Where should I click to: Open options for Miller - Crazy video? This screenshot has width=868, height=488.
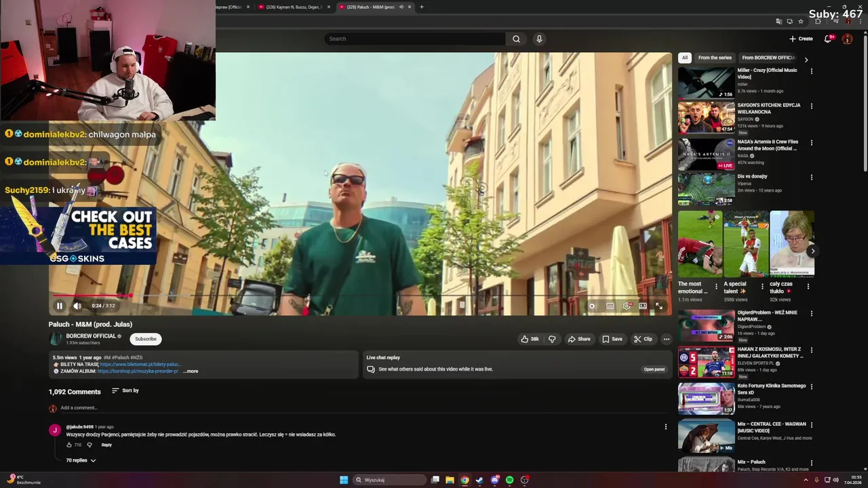(811, 71)
